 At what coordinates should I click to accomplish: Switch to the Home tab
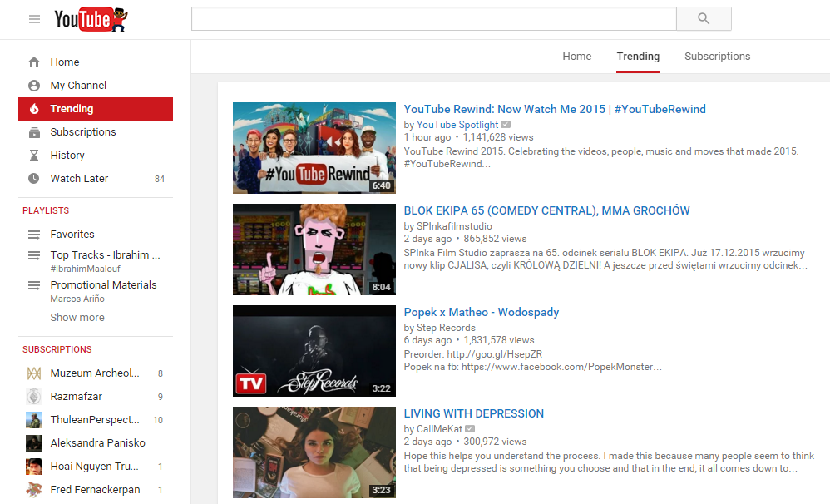tap(577, 56)
